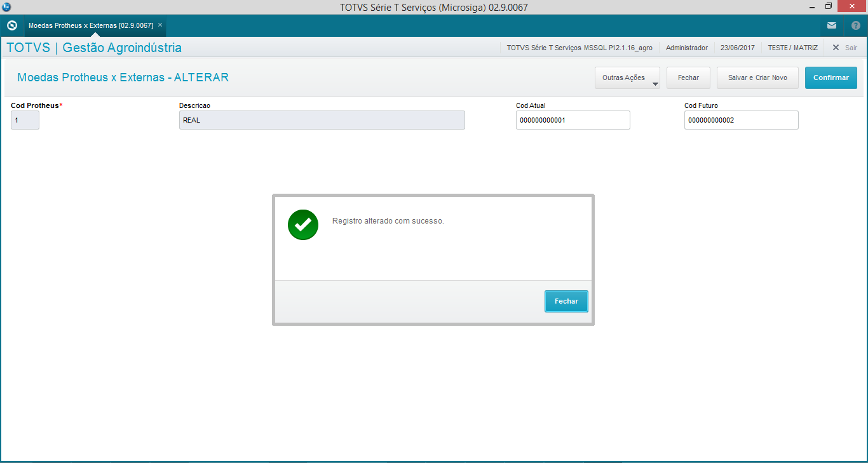The height and width of the screenshot is (463, 868).
Task: Expand the Outras Ações dropdown
Action: pyautogui.click(x=628, y=77)
